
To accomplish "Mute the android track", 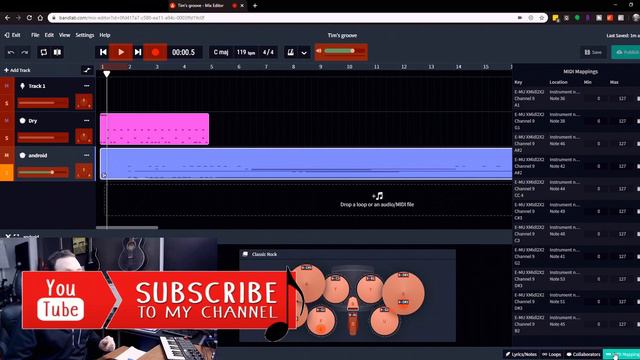I will coord(7,155).
